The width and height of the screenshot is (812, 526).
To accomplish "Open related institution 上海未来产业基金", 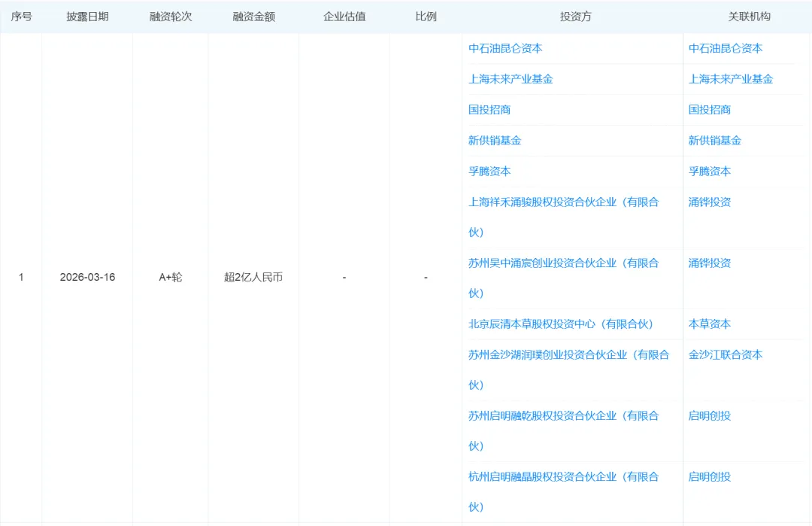I will click(730, 79).
